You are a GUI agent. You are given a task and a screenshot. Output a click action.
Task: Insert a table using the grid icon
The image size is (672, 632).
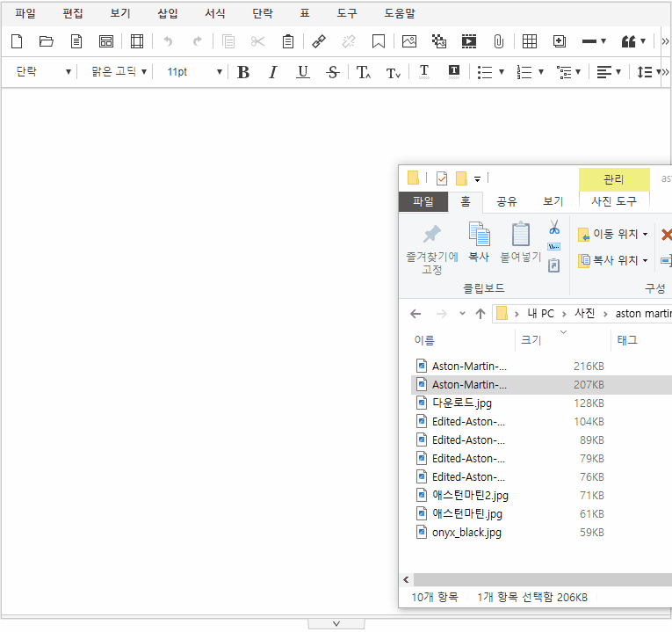[530, 41]
